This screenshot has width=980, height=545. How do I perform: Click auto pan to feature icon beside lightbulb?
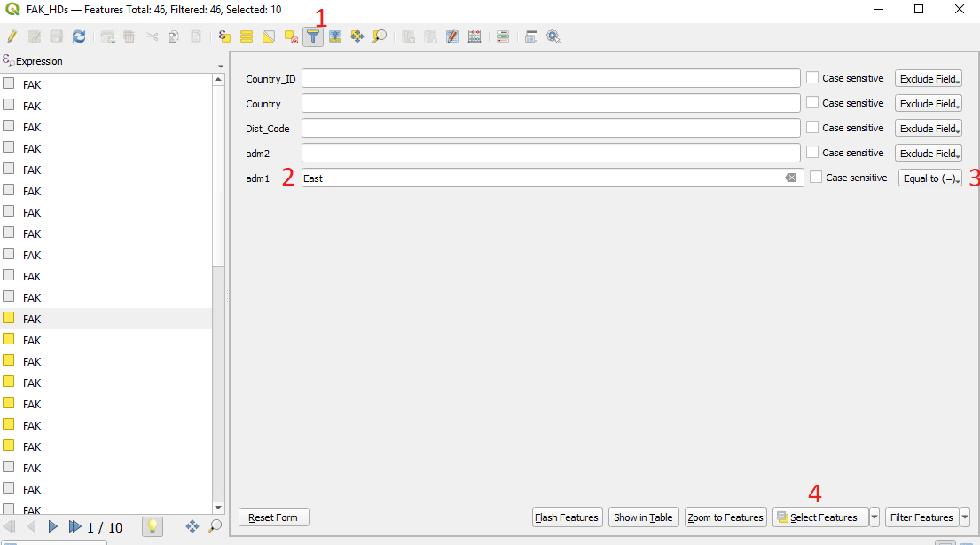pos(192,527)
